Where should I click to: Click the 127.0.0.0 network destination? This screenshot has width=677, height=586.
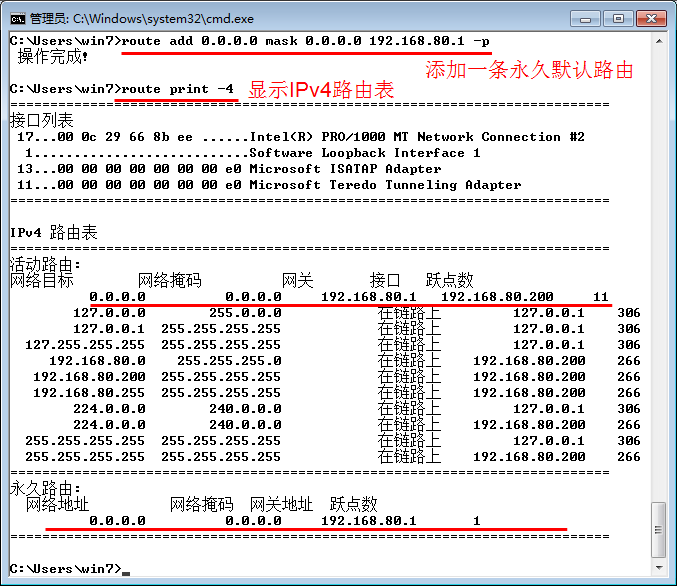(109, 313)
